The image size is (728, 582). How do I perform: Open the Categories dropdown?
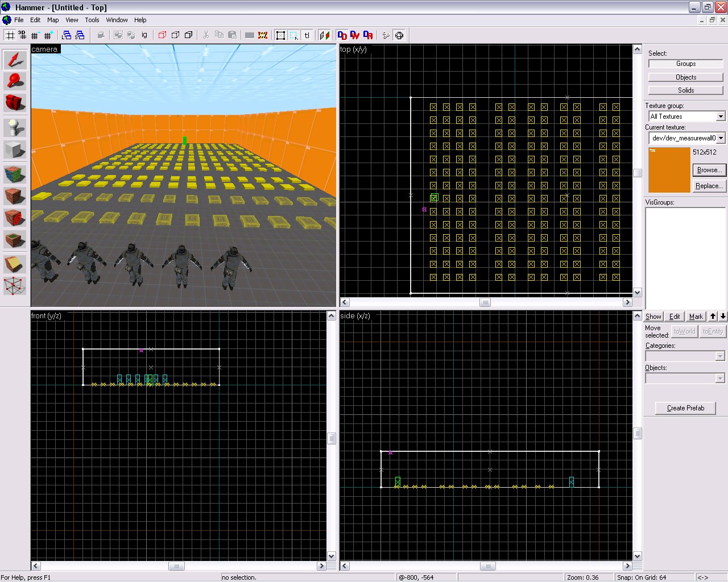[720, 356]
